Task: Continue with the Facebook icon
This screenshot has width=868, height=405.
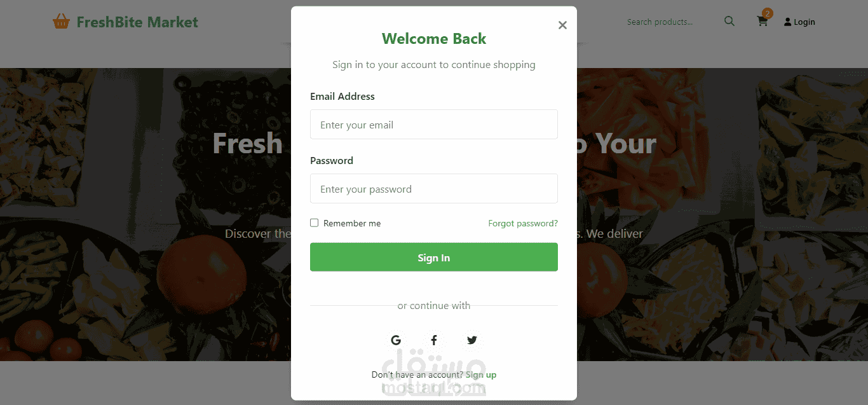Action: tap(434, 340)
